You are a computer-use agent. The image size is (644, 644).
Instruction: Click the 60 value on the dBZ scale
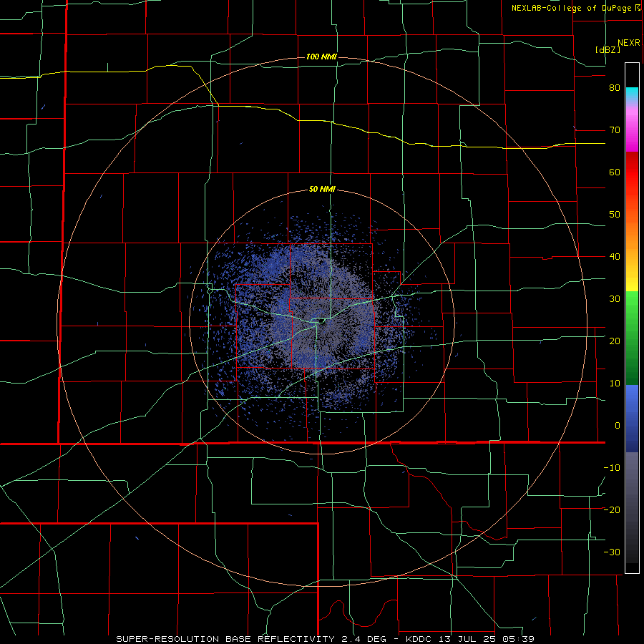(x=615, y=172)
